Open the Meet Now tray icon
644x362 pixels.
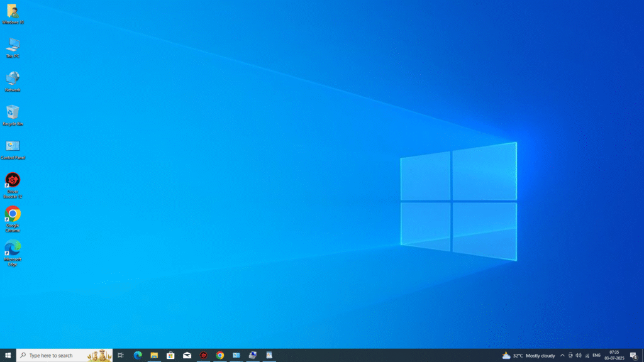pyautogui.click(x=570, y=356)
